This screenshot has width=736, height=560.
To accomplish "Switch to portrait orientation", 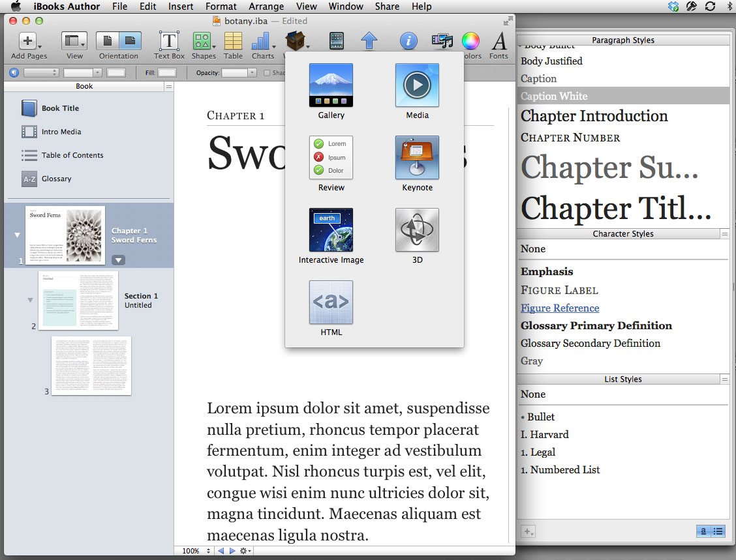I will 108,41.
